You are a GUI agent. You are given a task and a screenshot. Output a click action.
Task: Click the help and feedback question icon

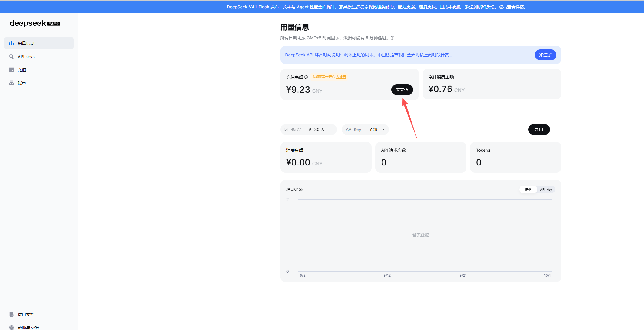coord(12,327)
